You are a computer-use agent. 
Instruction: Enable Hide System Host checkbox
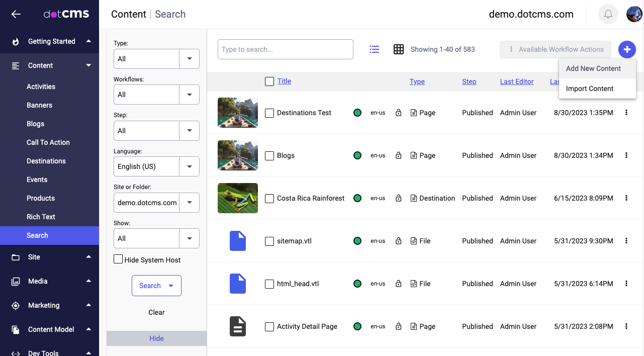(119, 259)
